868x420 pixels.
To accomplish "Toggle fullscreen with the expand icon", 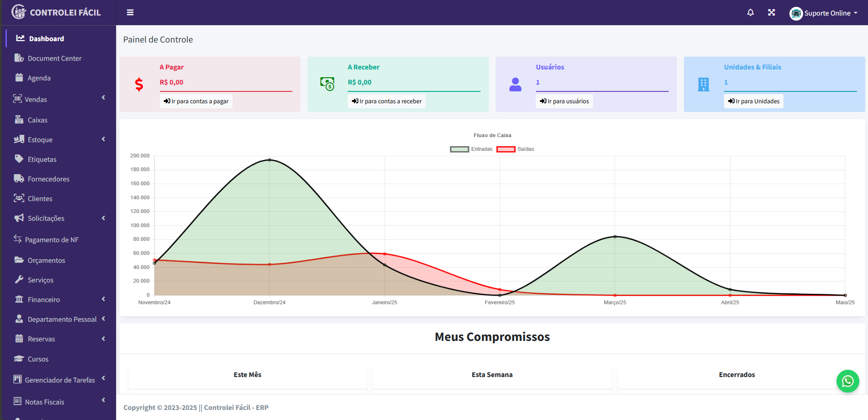I will click(772, 13).
